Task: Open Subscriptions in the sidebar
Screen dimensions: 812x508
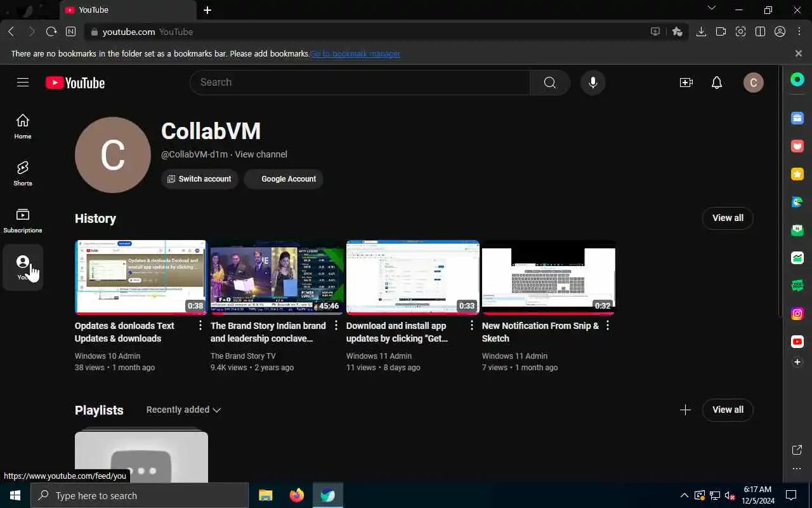Action: point(23,220)
